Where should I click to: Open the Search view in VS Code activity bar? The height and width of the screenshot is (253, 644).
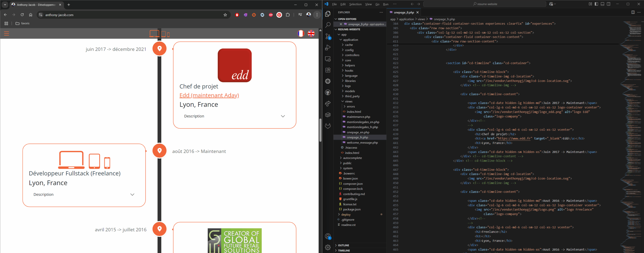[x=328, y=25]
